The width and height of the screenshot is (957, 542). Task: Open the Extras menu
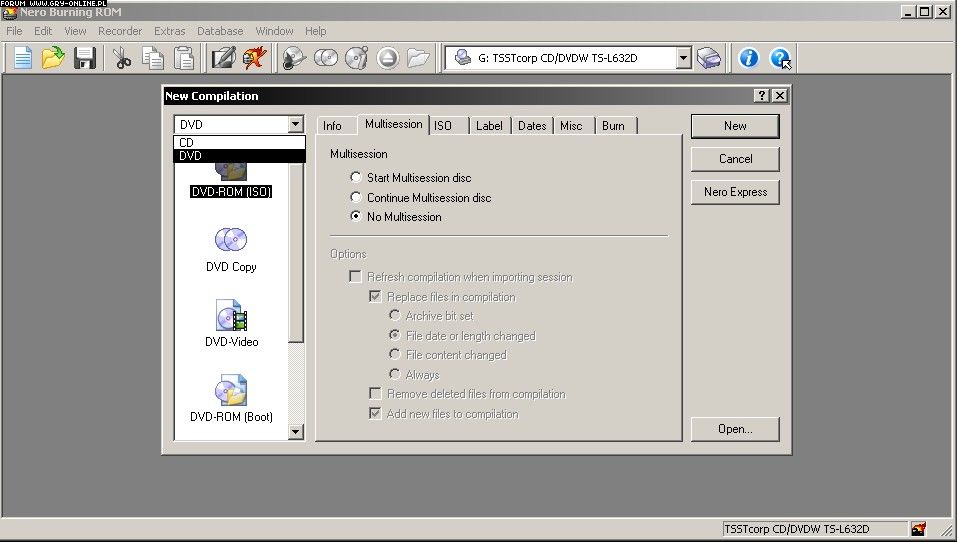(x=169, y=31)
